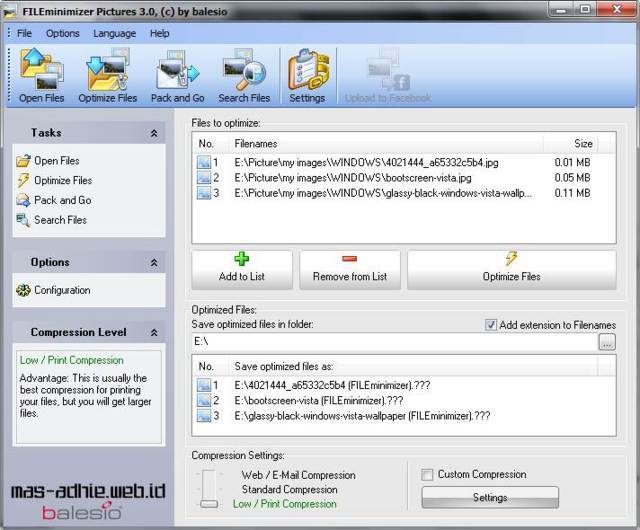Open the Help menu
Screen dimensions: 640x530
point(159,33)
